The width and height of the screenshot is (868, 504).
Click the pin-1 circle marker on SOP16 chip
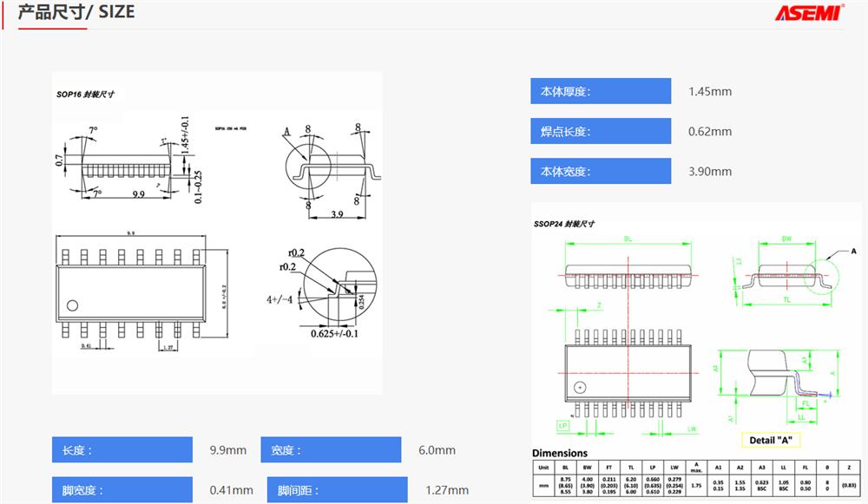coord(73,305)
